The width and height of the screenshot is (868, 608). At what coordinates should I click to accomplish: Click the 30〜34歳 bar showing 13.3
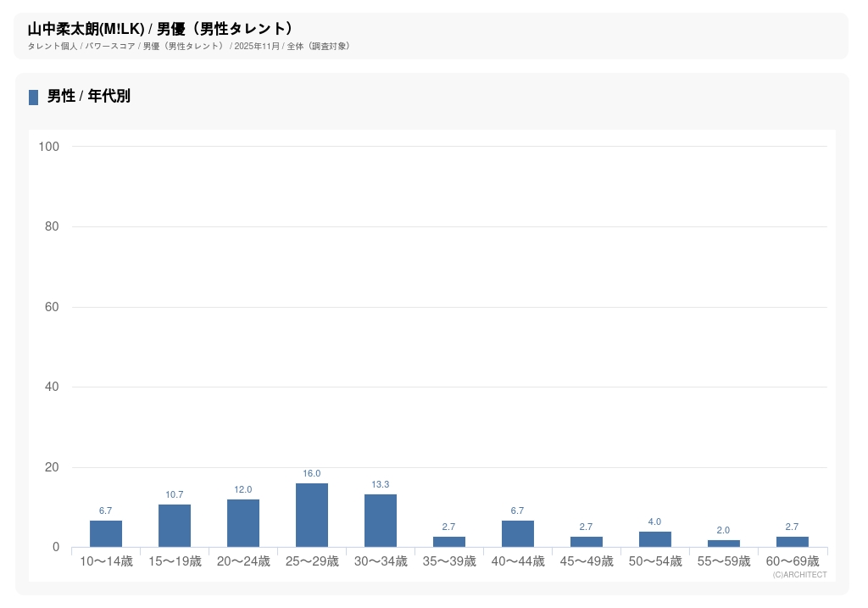(x=381, y=521)
